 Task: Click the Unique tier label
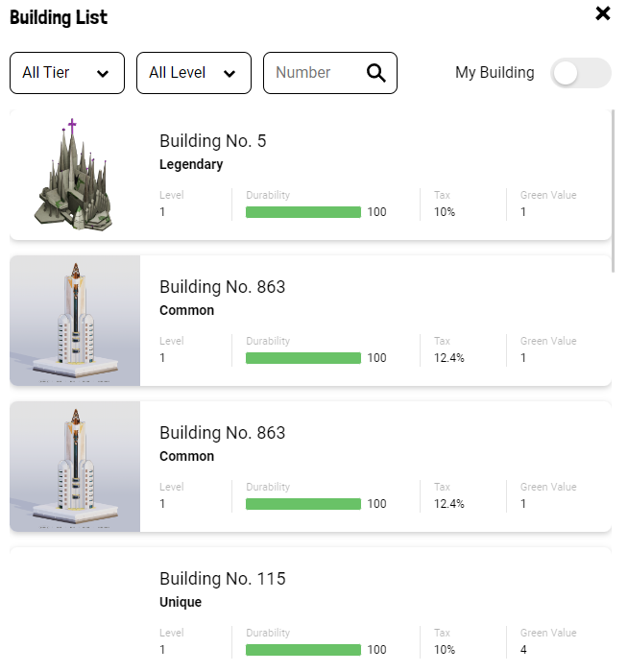click(181, 602)
